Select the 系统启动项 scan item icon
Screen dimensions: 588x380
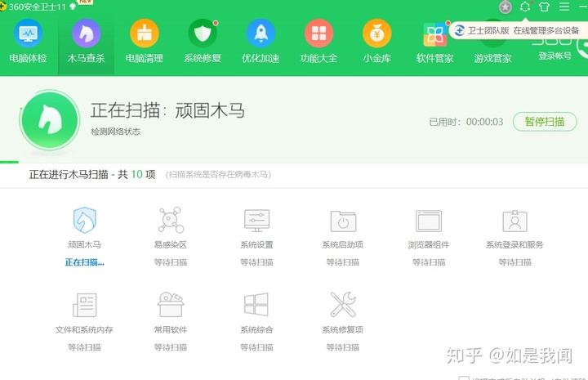(x=343, y=221)
